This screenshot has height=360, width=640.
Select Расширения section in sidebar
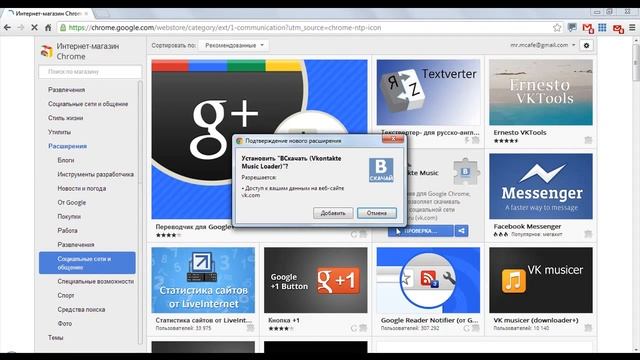(68, 146)
